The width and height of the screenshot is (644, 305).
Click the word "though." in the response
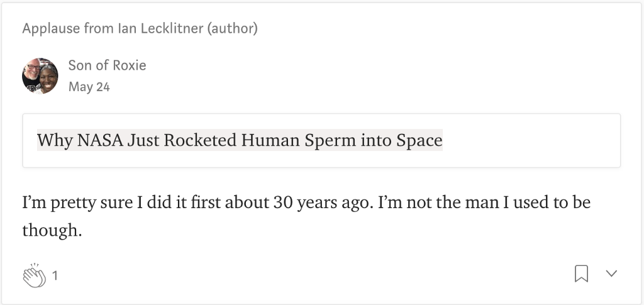(52, 230)
